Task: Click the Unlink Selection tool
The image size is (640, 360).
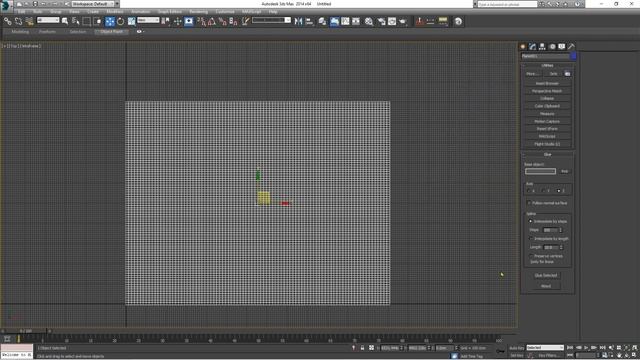Action: (x=18, y=21)
